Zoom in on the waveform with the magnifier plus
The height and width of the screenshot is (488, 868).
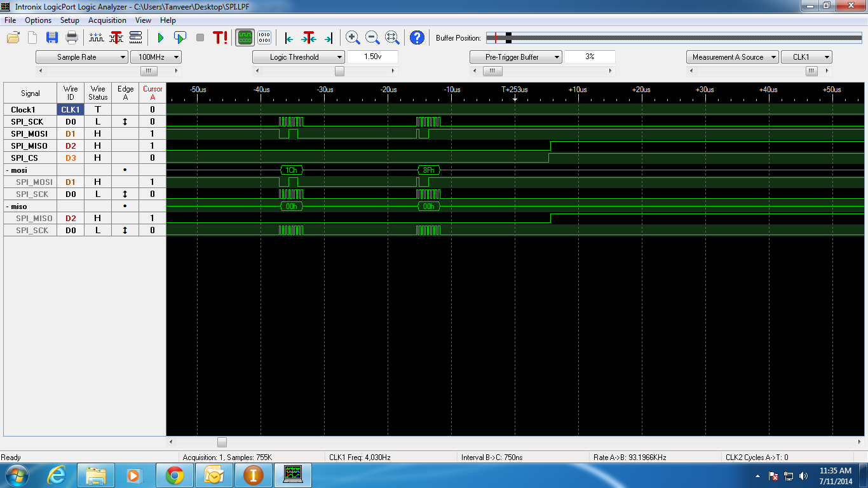(x=353, y=37)
